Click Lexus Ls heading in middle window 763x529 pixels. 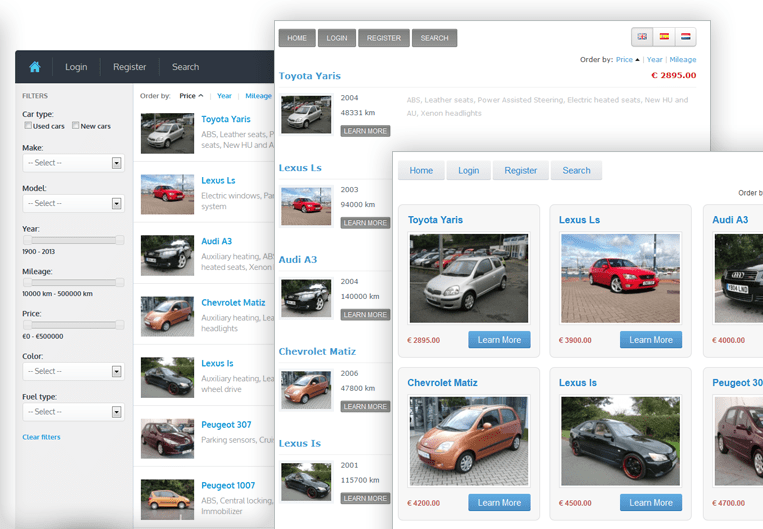300,168
